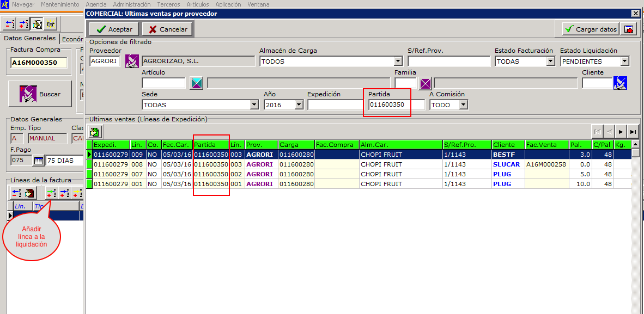The height and width of the screenshot is (314, 644).
Task: Click the next record navigation arrow
Action: [621, 132]
